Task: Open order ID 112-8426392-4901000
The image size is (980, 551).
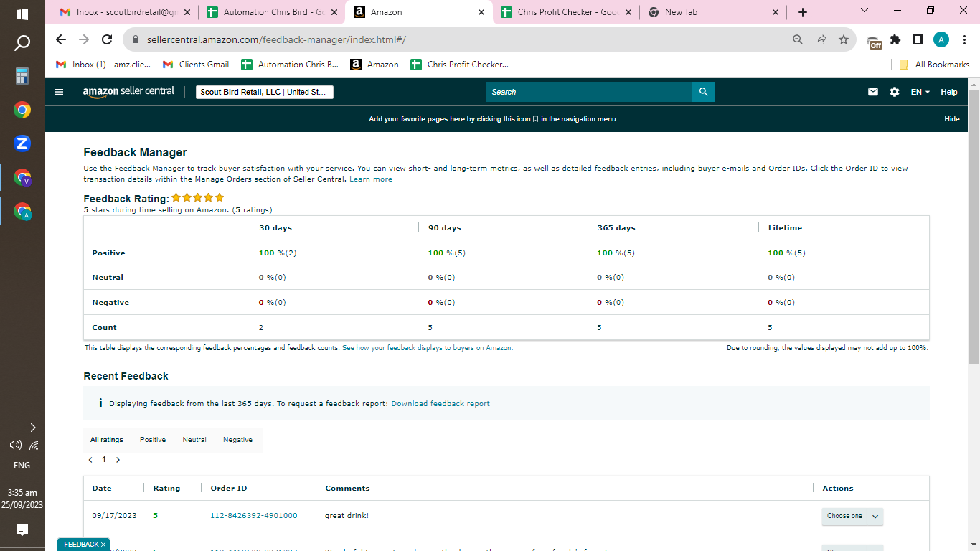Action: coord(253,516)
